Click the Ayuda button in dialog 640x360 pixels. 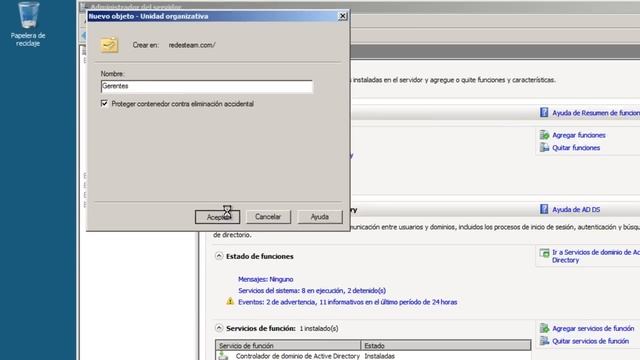pyautogui.click(x=320, y=217)
